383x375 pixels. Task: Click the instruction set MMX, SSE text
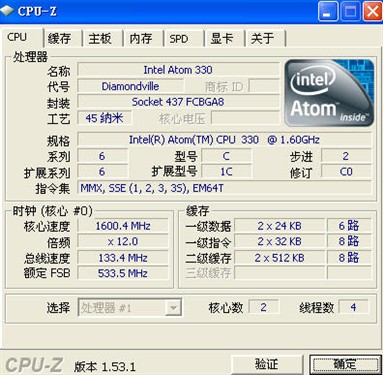tap(224, 188)
